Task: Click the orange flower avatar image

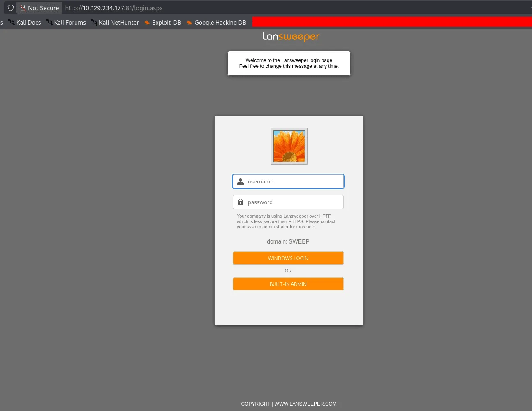Action: pyautogui.click(x=289, y=146)
